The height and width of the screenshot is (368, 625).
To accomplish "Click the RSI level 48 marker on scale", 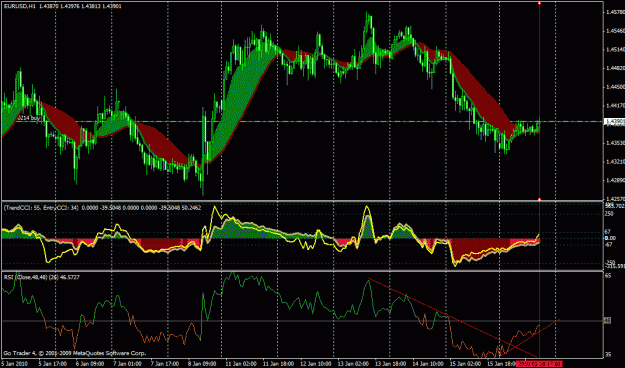I will pyautogui.click(x=608, y=320).
